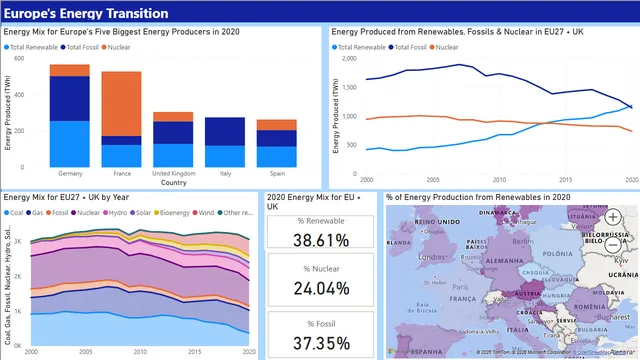Click United Kingdom's fossil bar segment

(x=173, y=132)
